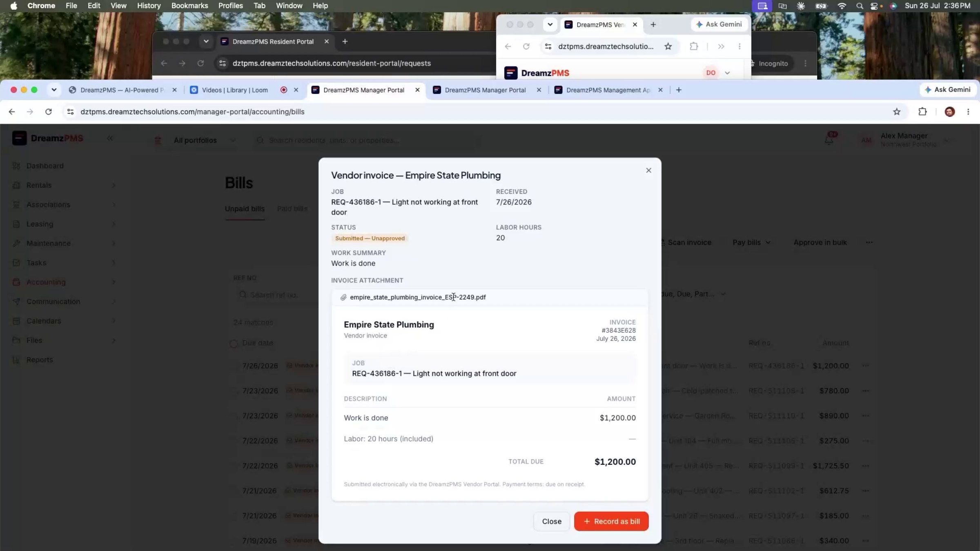Click the Close button in invoice dialog
The height and width of the screenshot is (551, 980).
(x=552, y=521)
